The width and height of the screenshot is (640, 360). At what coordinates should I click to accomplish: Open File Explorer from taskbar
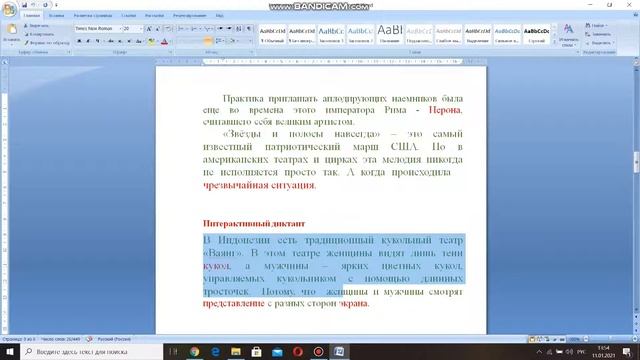coord(236,351)
